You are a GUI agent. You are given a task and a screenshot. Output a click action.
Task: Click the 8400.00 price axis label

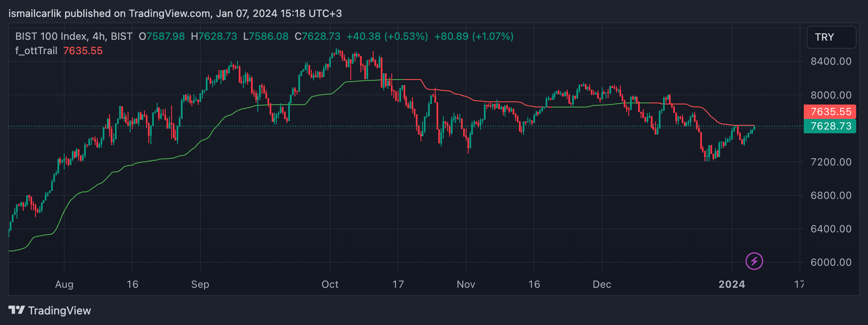[831, 61]
